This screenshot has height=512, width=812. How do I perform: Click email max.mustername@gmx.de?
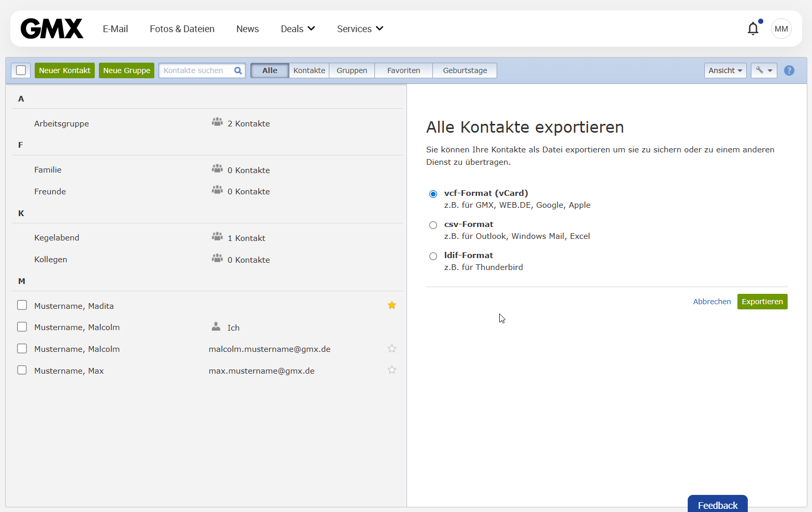pyautogui.click(x=262, y=371)
